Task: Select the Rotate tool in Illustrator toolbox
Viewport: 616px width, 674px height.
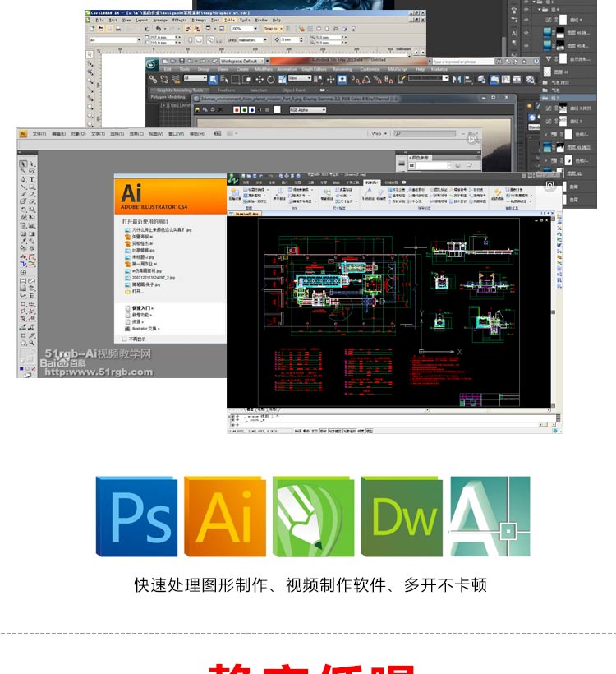Action: [x=23, y=210]
